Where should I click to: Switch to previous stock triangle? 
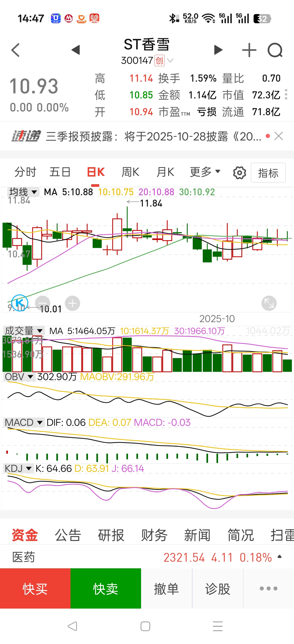[76, 50]
